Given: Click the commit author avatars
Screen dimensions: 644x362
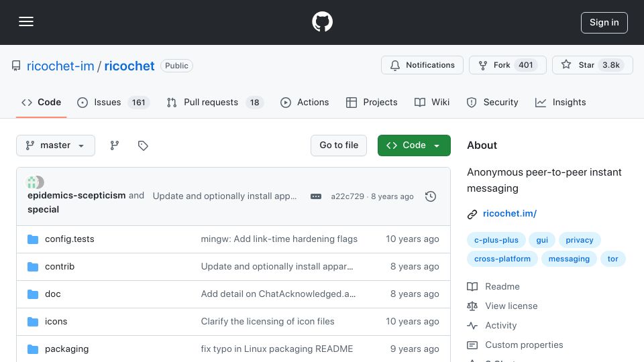Looking at the screenshot, I should pos(35,182).
